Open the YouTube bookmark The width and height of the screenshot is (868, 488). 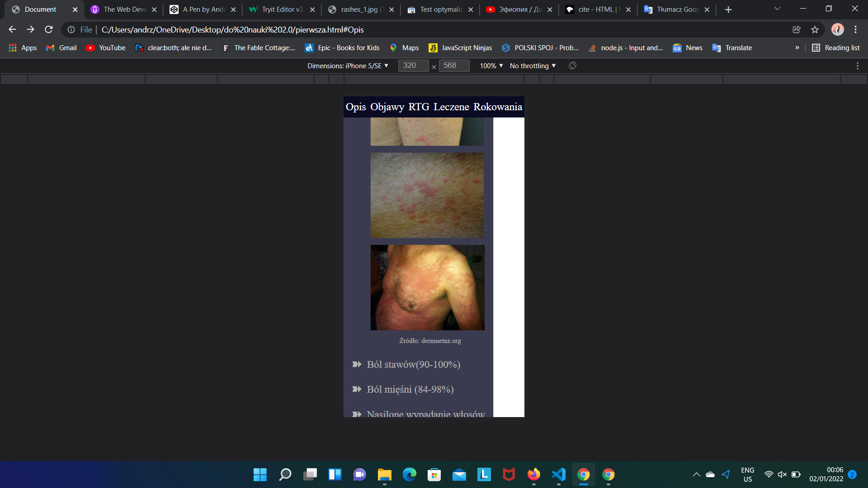[106, 48]
